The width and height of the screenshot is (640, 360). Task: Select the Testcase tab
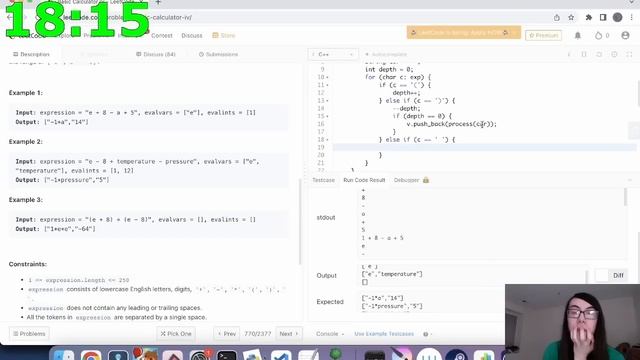tap(323, 180)
